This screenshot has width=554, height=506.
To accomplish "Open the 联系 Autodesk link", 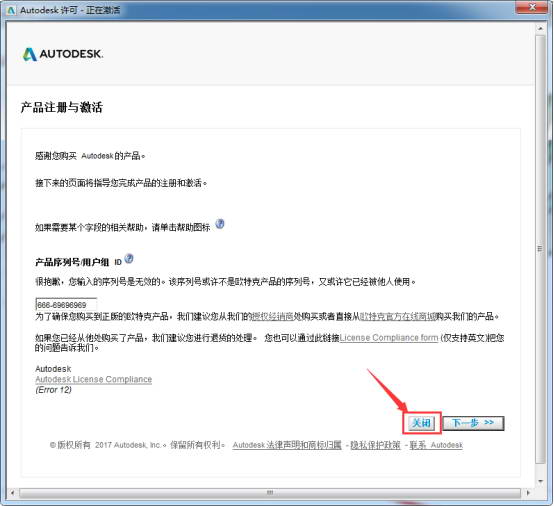I will pyautogui.click(x=436, y=445).
